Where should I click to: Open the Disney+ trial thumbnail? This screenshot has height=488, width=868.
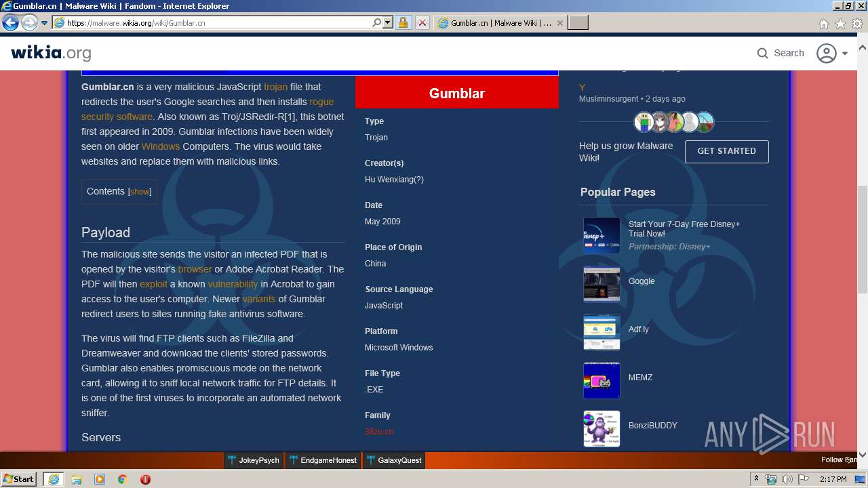pyautogui.click(x=601, y=235)
